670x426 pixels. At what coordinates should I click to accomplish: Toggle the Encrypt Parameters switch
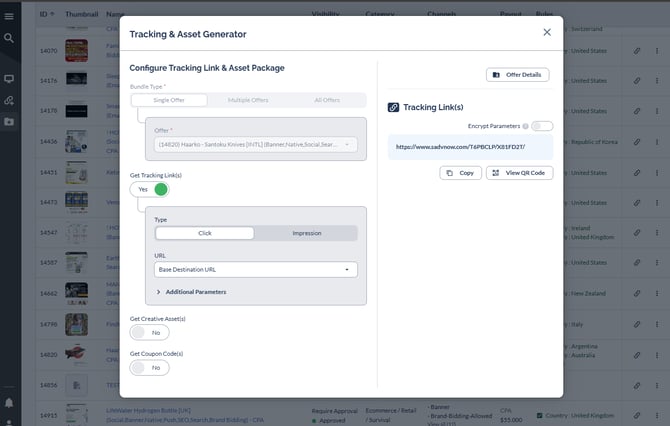click(542, 126)
